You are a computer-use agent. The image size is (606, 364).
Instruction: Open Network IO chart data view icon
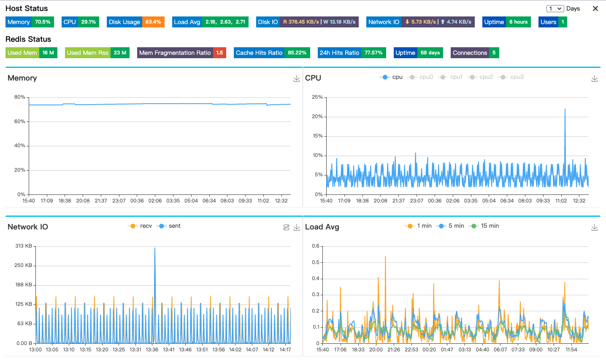(x=287, y=228)
